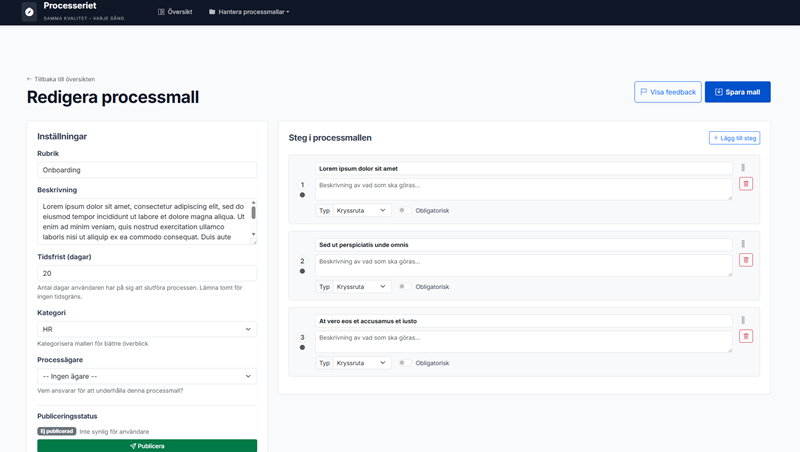Click the drag handle on step 1

[x=743, y=168]
